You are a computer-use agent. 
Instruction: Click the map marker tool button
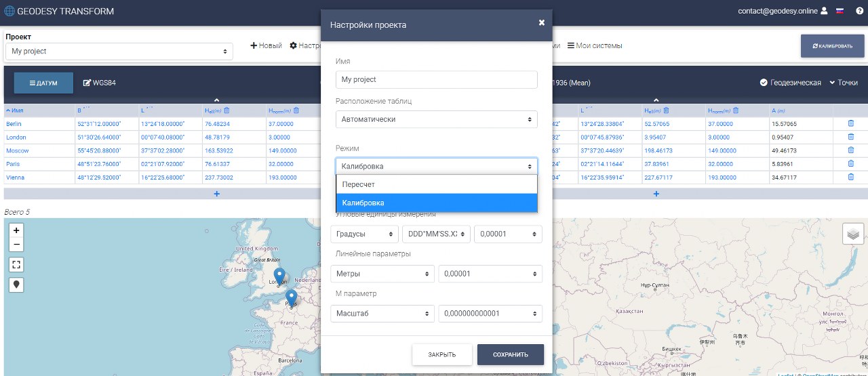[x=17, y=285]
